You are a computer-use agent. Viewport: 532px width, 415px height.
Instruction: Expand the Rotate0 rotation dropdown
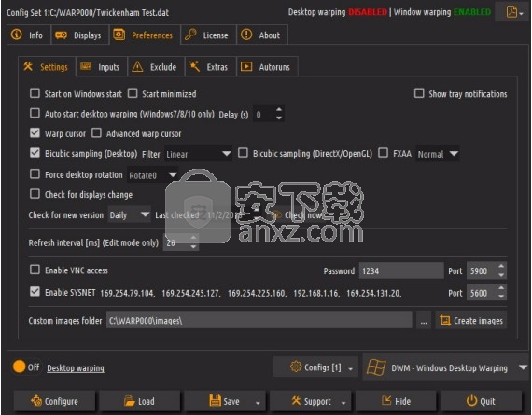153,175
